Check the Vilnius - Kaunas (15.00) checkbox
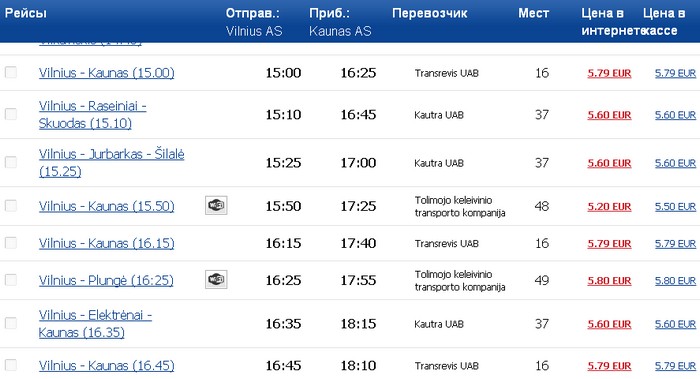Screen dimensions: 700x379 point(11,72)
